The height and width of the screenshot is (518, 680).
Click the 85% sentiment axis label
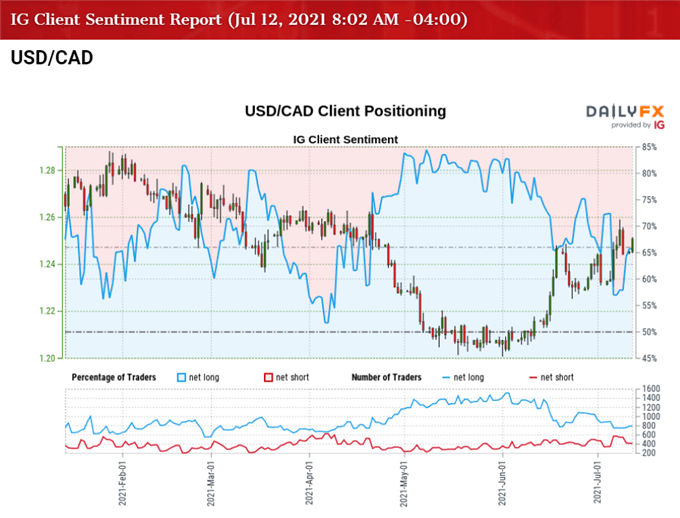pos(649,148)
